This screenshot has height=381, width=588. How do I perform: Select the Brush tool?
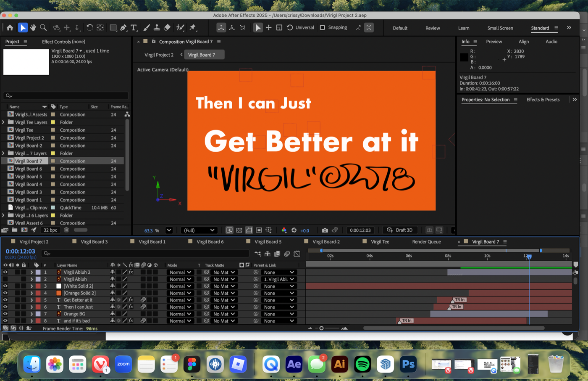click(147, 28)
